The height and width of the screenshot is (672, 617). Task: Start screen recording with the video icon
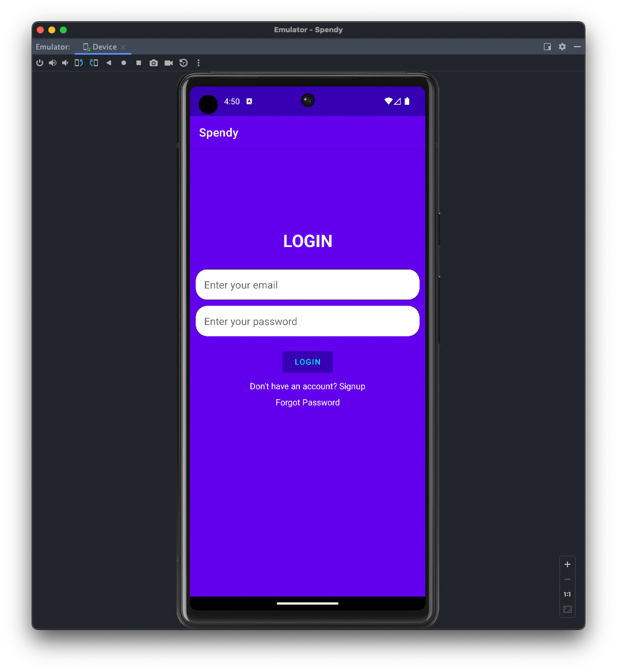(168, 63)
